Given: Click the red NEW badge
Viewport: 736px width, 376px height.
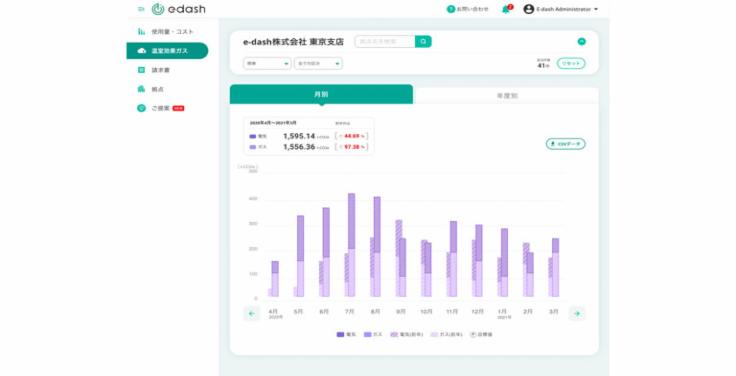Looking at the screenshot, I should pos(178,108).
